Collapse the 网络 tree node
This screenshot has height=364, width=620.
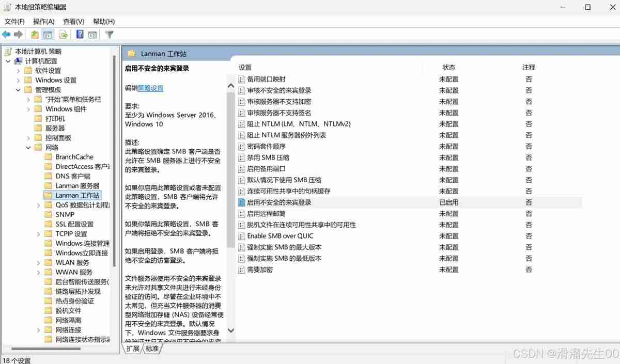28,147
